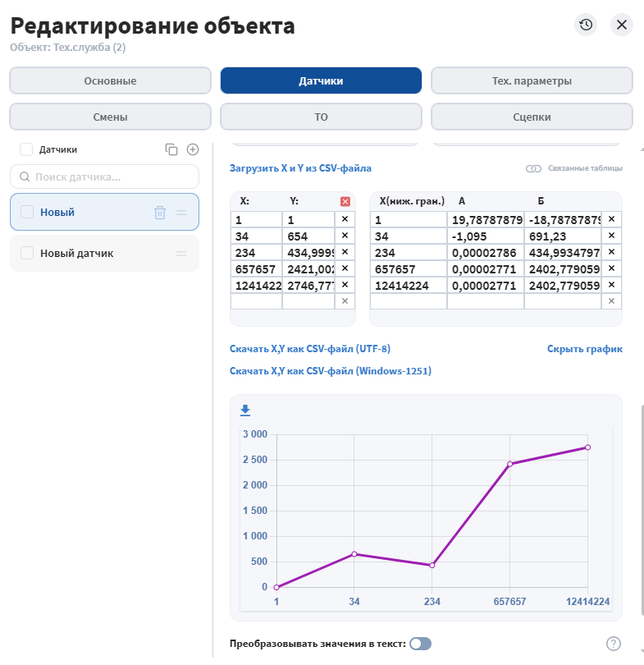The height and width of the screenshot is (665, 644).
Task: Select the Новый sensor list item
Action: [x=104, y=212]
